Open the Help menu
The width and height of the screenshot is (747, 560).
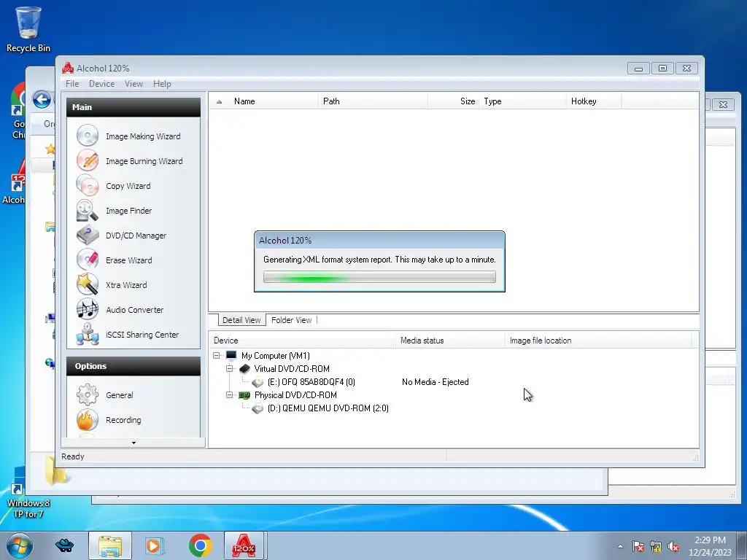tap(162, 84)
